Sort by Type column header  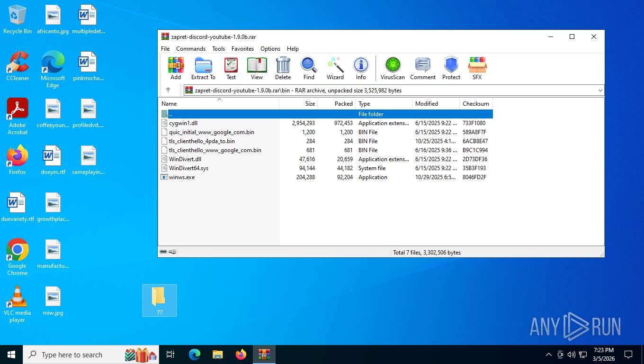384,104
